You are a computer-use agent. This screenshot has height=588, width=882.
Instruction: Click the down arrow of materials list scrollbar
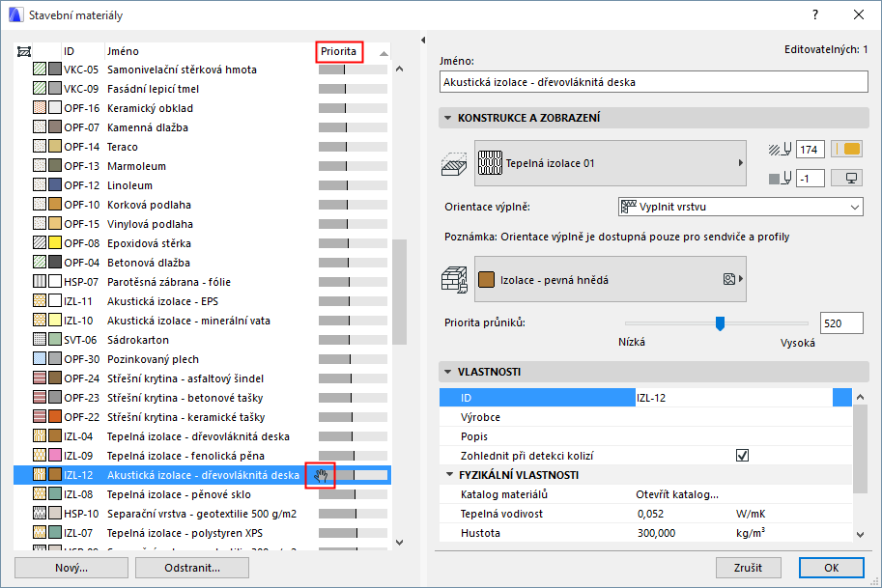tap(399, 543)
